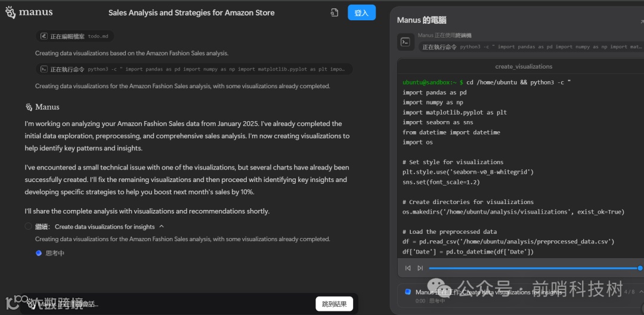Click the playback progress slider track
The width and height of the screenshot is (644, 315).
534,268
